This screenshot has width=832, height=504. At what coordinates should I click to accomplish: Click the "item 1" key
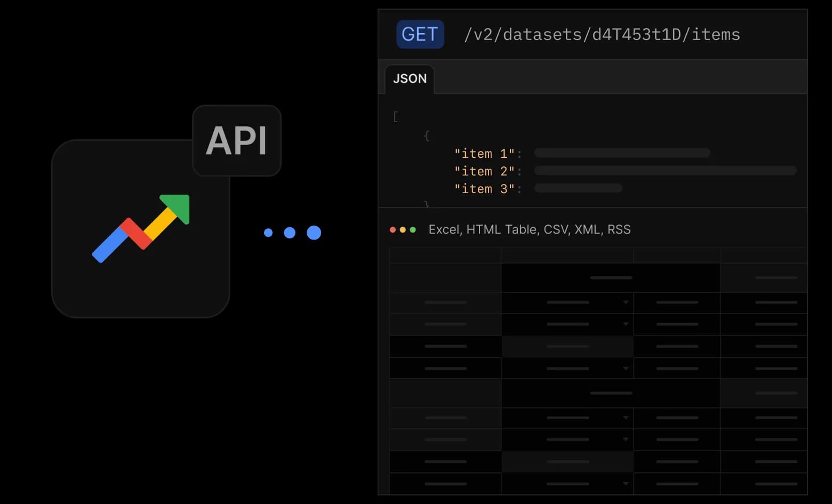tap(484, 154)
